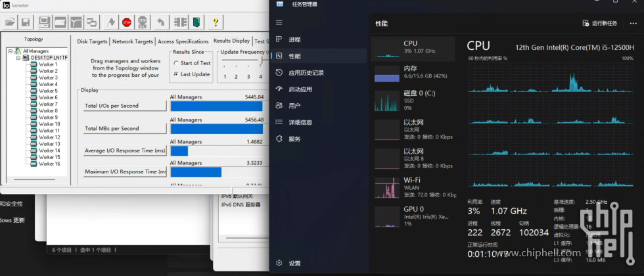This screenshot has height=276, width=644.
Task: Go to 性能 in Task Manager sidebar
Action: [x=319, y=56]
